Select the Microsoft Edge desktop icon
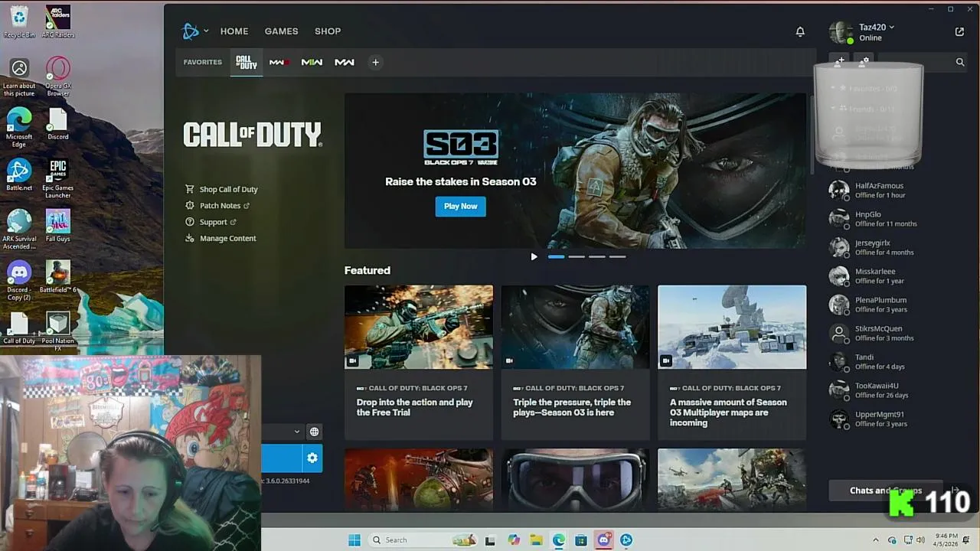Viewport: 980px width, 551px height. coord(19,127)
